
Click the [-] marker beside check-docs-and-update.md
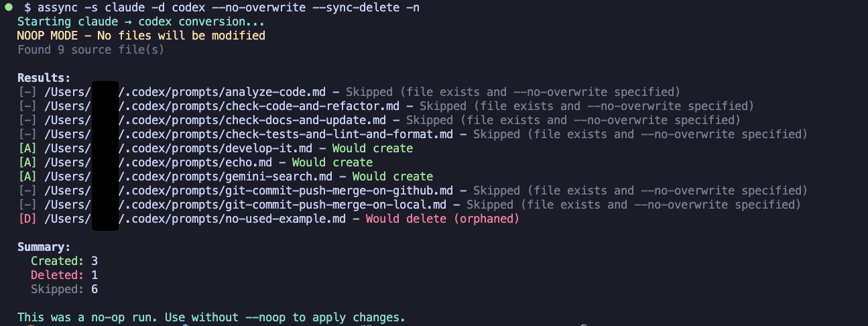[27, 120]
